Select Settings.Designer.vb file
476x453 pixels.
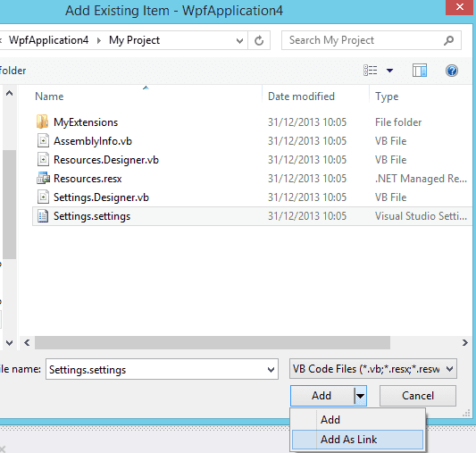(x=252, y=197)
